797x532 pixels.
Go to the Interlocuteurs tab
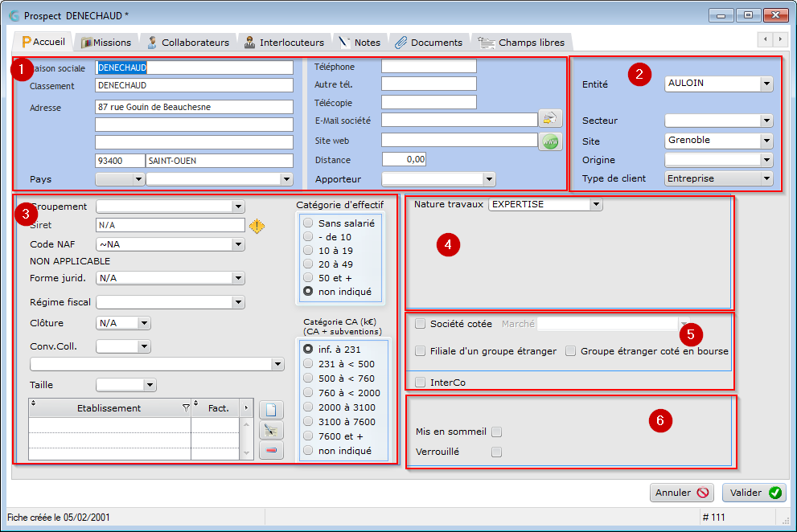coord(284,43)
